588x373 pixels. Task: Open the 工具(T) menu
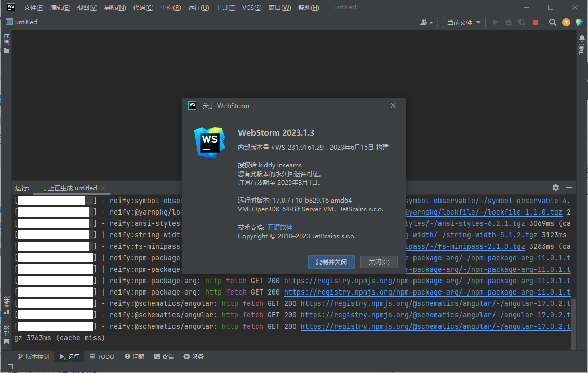(225, 7)
